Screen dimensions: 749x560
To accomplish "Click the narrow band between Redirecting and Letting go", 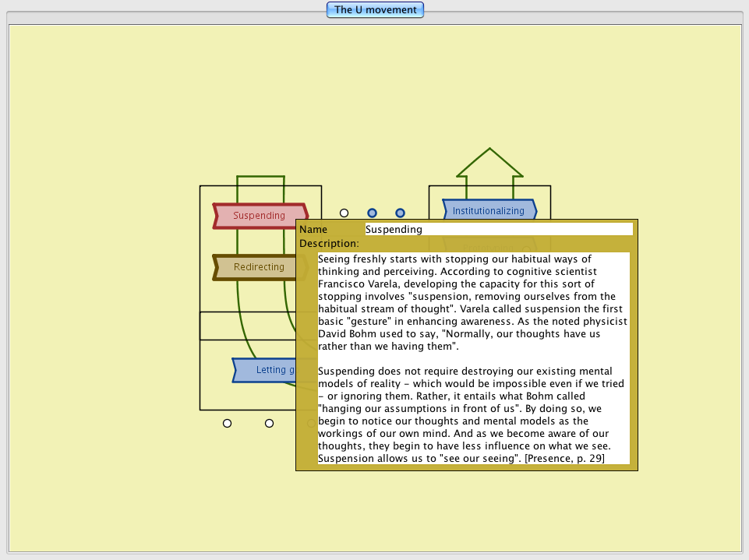I will pos(248,326).
